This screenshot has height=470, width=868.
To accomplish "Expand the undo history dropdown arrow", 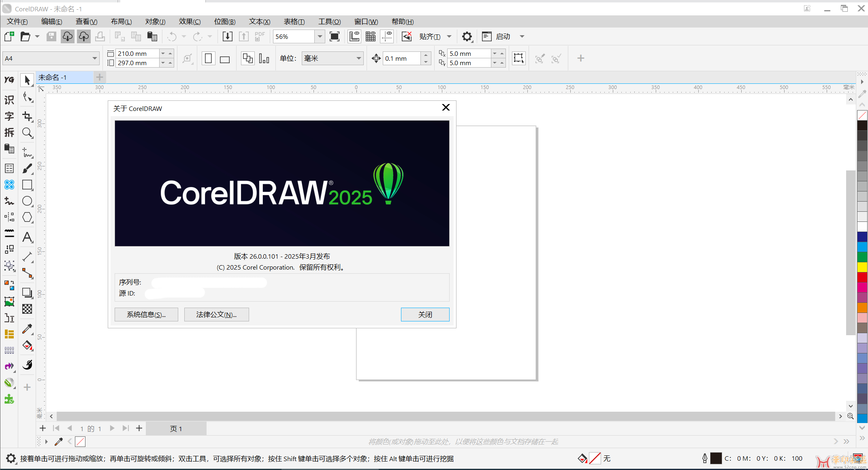I will pyautogui.click(x=184, y=36).
